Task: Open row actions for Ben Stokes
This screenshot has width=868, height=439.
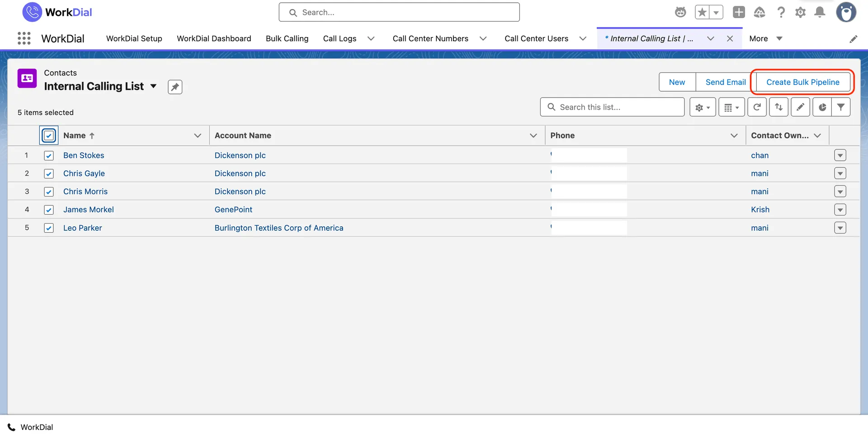Action: tap(840, 155)
